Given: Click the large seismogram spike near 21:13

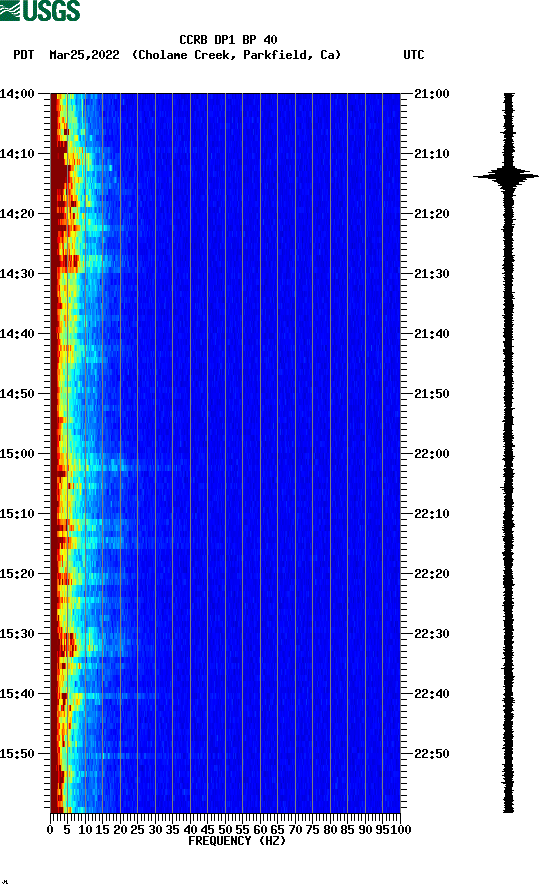Looking at the screenshot, I should tap(506, 177).
